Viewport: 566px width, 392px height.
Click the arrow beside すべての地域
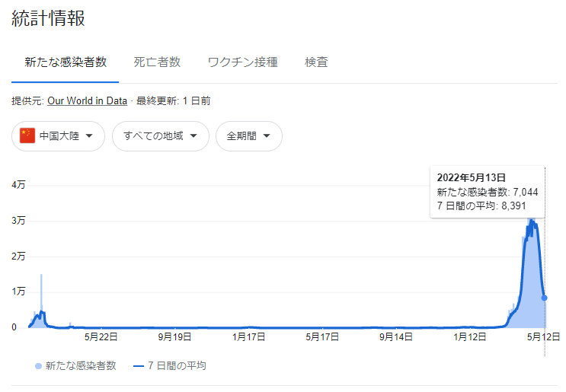[x=193, y=136]
